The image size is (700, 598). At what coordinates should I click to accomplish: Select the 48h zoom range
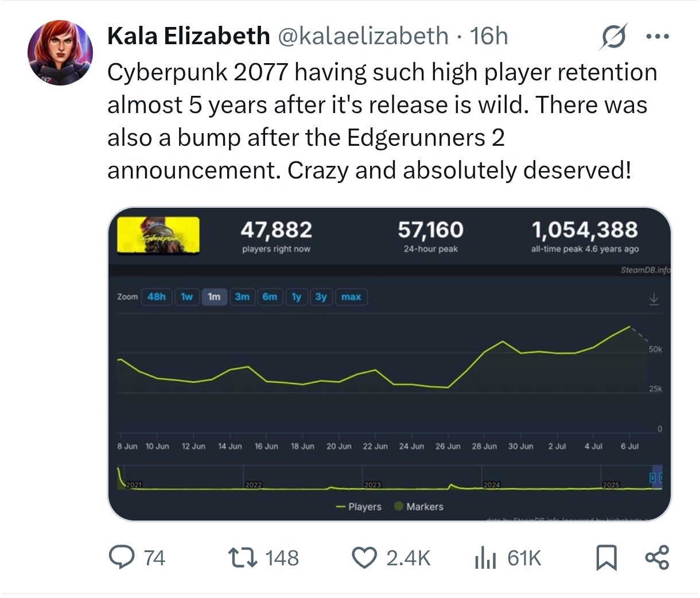(156, 297)
